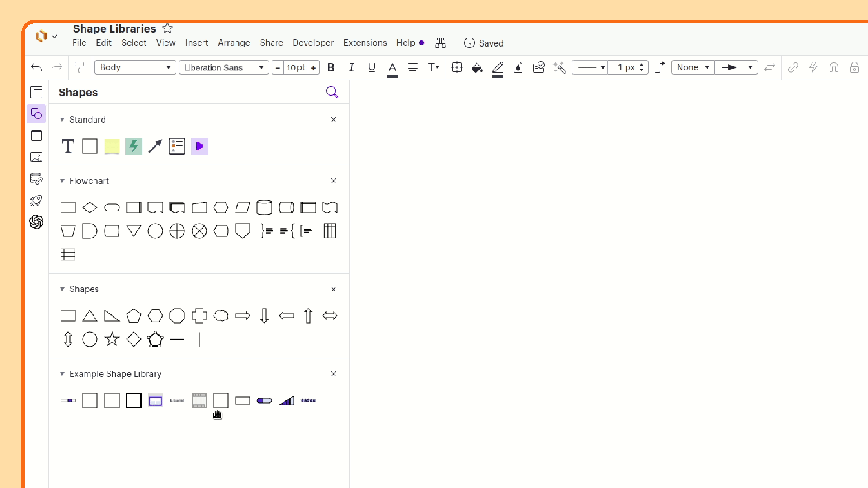Toggle italic text formatting
The height and width of the screenshot is (488, 868).
click(x=351, y=68)
